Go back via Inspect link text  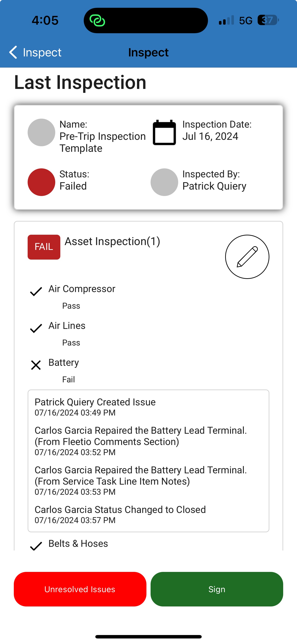click(x=42, y=53)
